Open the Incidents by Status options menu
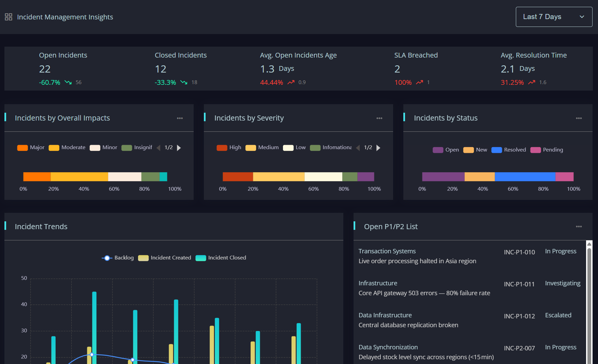Screen dimensions: 598x364 (x=579, y=118)
